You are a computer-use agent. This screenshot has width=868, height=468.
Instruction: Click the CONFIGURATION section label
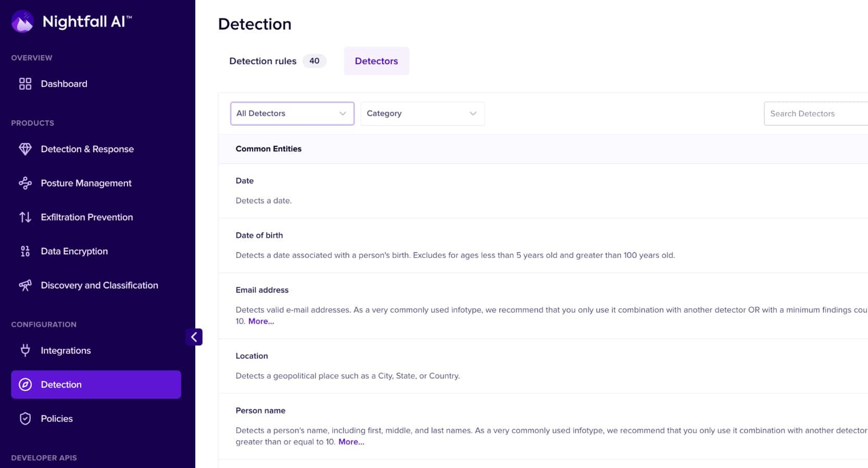point(44,325)
